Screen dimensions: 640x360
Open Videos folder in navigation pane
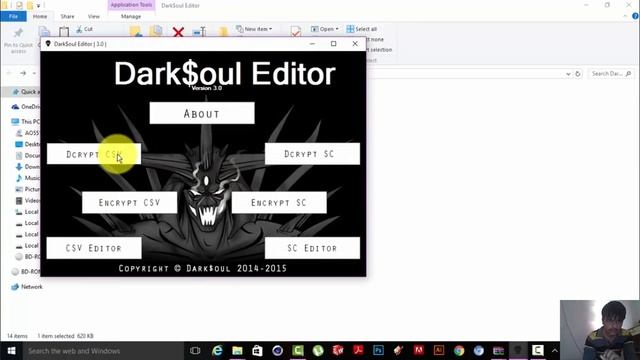pyautogui.click(x=28, y=200)
